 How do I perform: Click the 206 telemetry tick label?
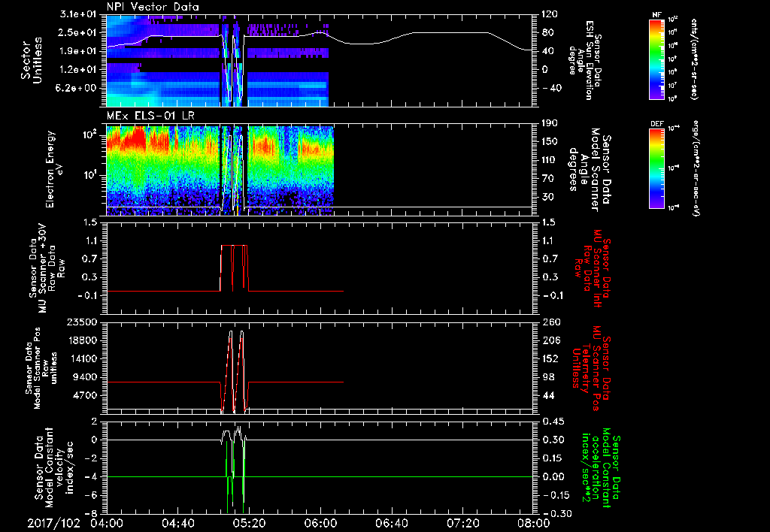(x=550, y=340)
